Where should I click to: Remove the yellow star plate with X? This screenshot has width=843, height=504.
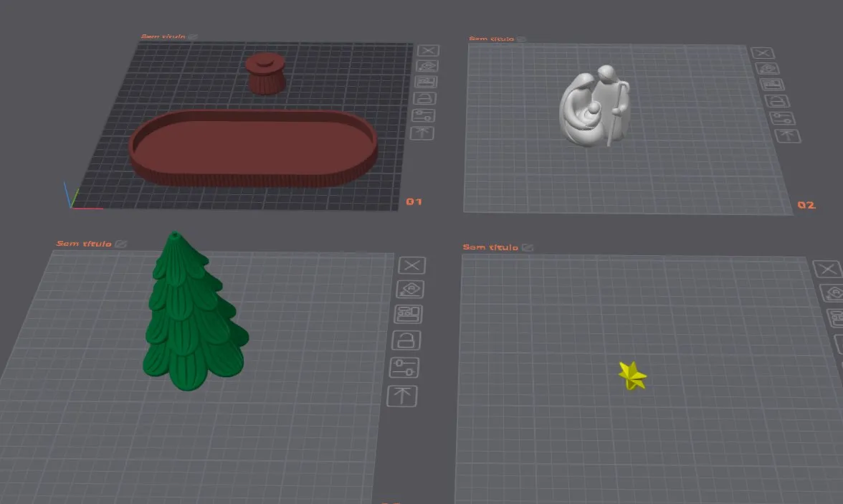pos(827,269)
